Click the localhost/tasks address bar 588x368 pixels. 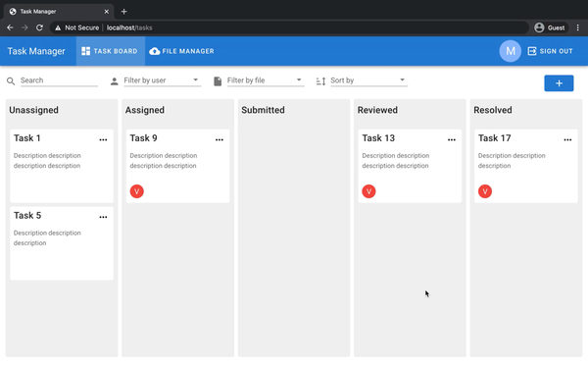pyautogui.click(x=289, y=27)
